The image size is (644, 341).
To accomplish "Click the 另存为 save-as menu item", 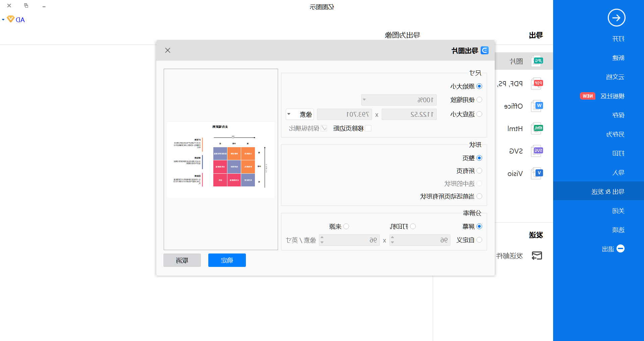I will pyautogui.click(x=615, y=134).
